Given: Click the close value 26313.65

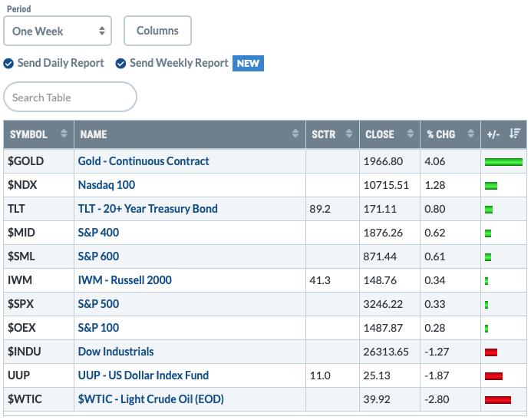Looking at the screenshot, I should point(386,352).
